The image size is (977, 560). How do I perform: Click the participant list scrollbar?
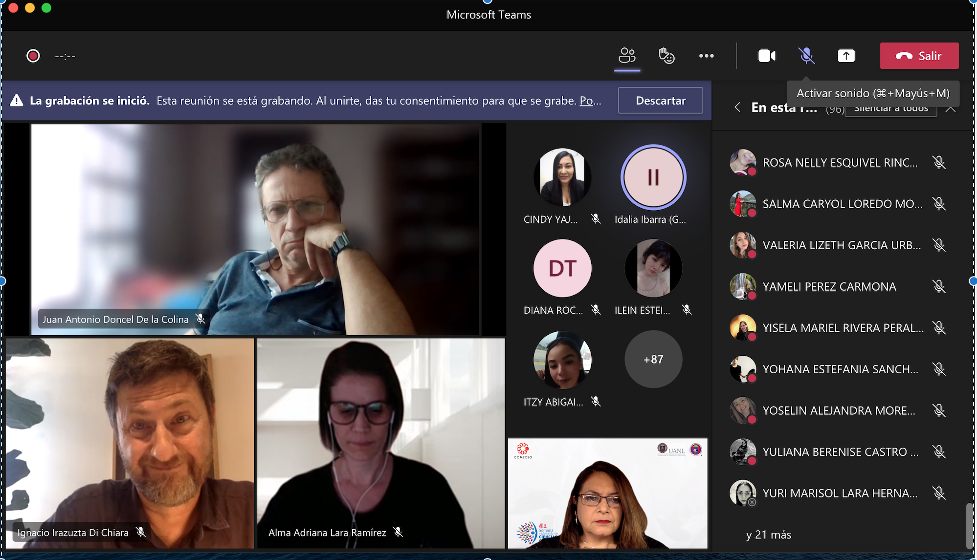pyautogui.click(x=969, y=526)
